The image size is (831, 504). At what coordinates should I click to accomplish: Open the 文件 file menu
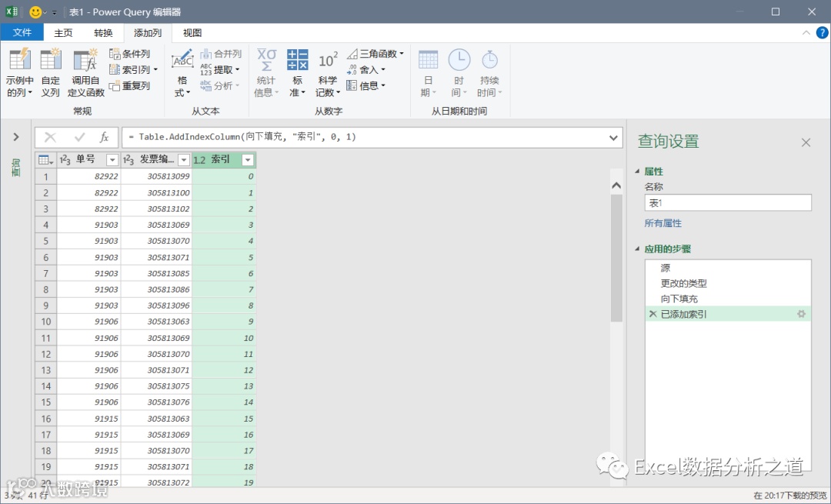tap(22, 33)
